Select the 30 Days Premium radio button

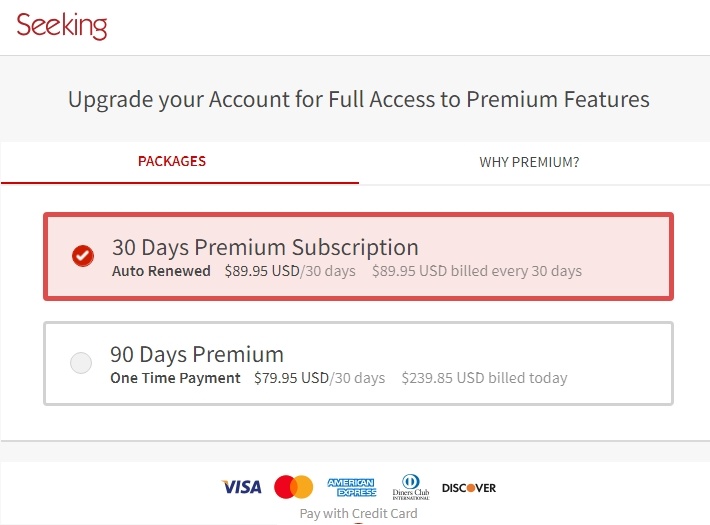pyautogui.click(x=83, y=256)
